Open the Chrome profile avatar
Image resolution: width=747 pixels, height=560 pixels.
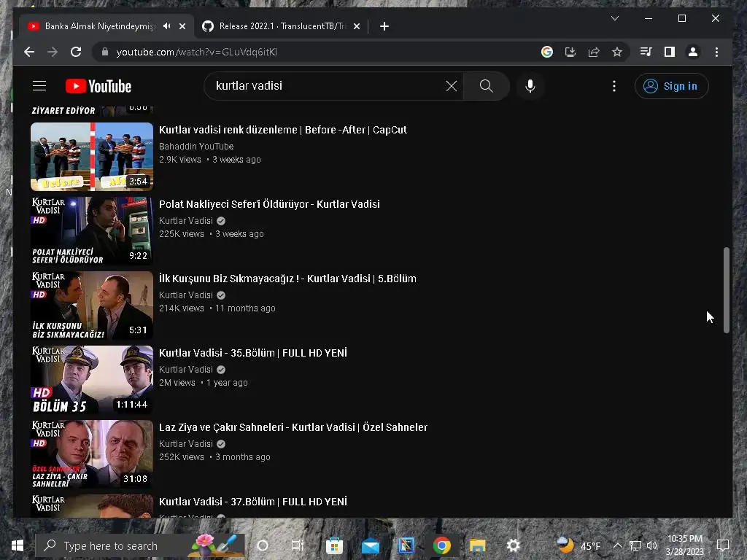click(x=693, y=52)
